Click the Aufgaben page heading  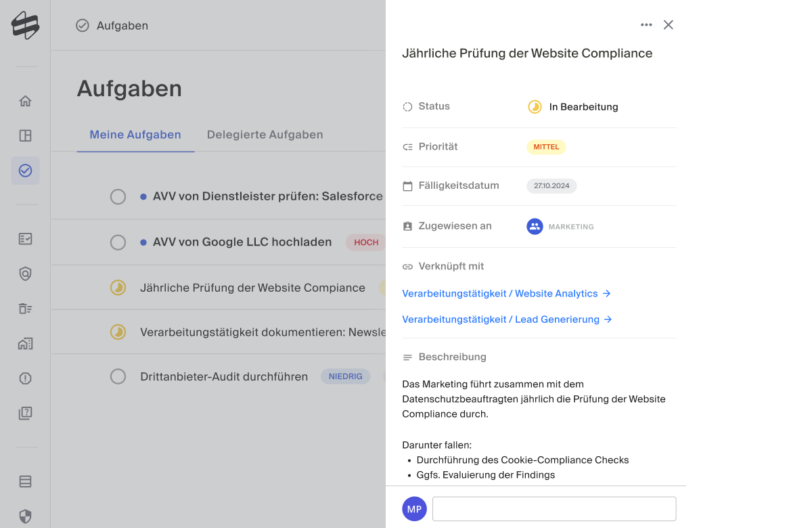coord(129,89)
